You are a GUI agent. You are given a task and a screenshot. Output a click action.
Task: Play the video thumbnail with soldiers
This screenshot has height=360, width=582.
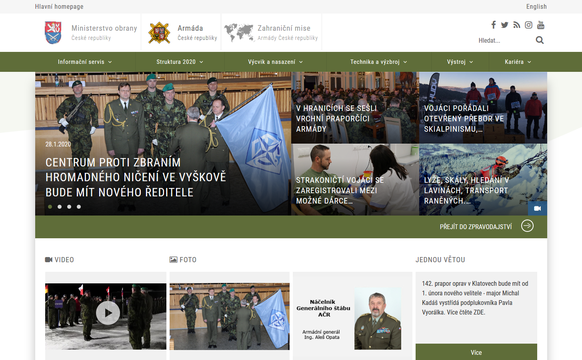[108, 313]
